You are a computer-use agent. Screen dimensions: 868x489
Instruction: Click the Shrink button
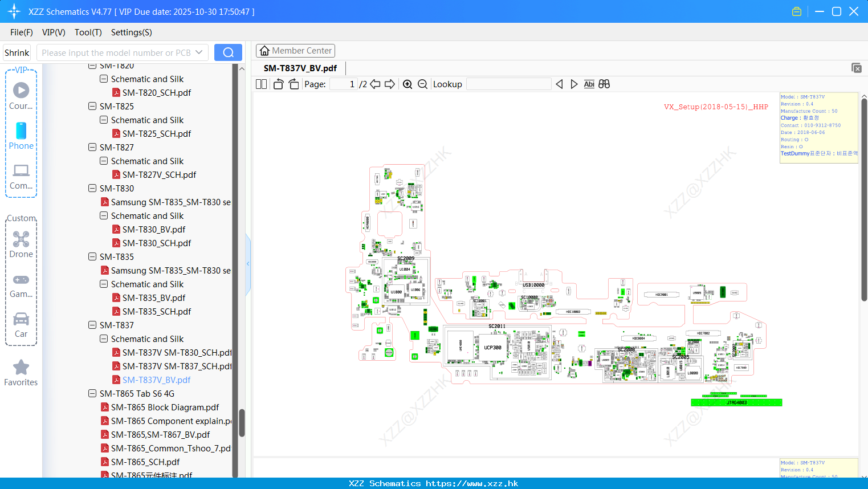click(x=17, y=52)
